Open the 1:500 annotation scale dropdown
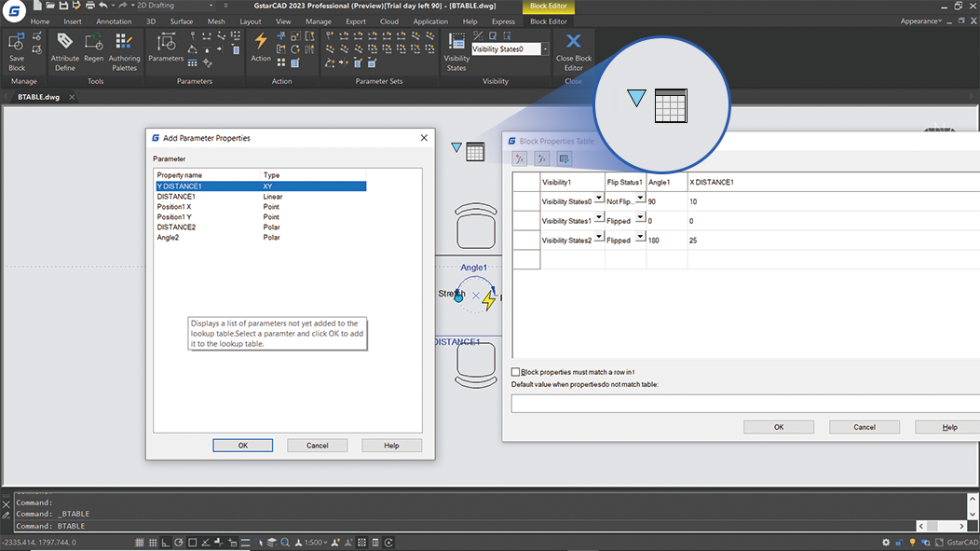980x551 pixels. (316, 543)
